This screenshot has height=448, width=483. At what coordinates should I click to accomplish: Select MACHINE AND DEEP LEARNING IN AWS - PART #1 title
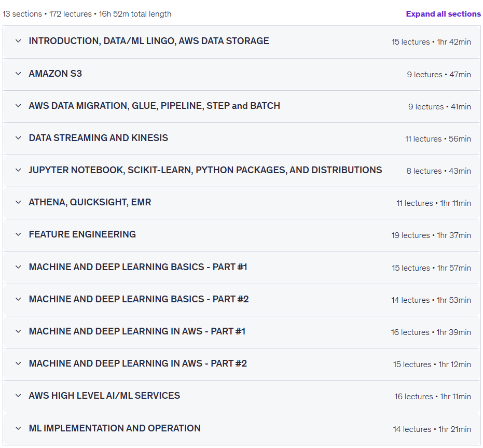137,331
